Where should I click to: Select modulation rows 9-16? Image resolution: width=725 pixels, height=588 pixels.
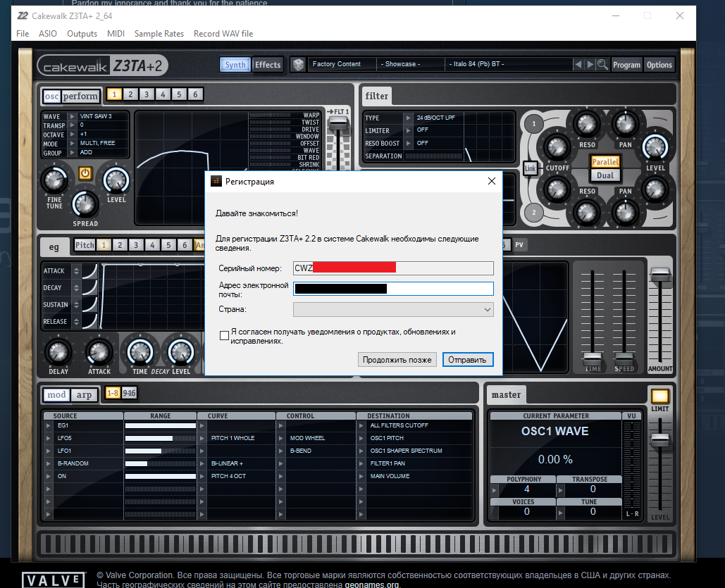point(129,394)
